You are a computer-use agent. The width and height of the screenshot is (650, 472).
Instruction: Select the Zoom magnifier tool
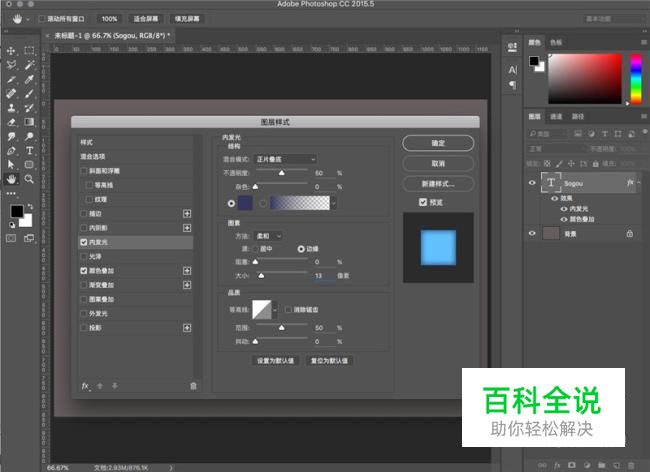pyautogui.click(x=29, y=179)
